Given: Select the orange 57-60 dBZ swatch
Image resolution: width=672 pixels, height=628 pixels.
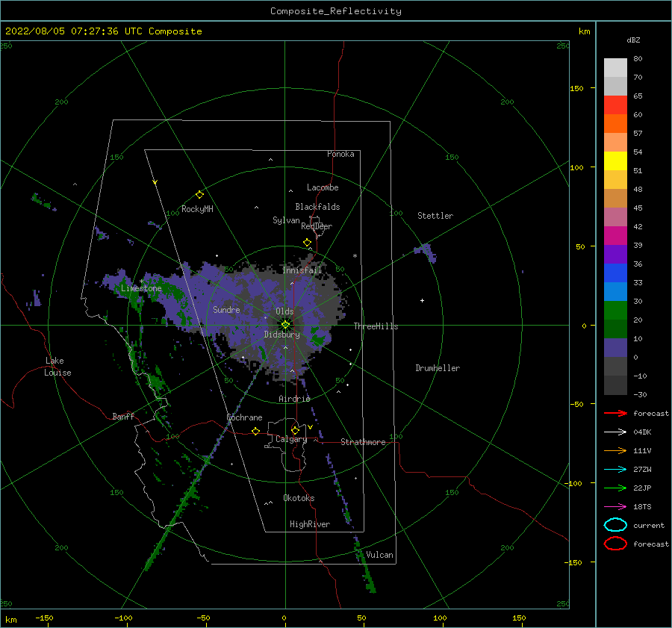Looking at the screenshot, I should [615, 124].
